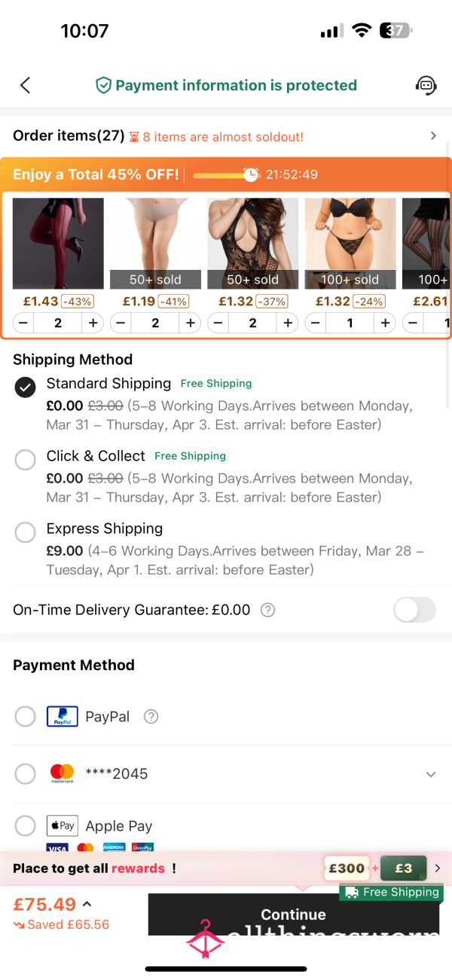Expand the Mastercard ****2045 dropdown chevron
Screen dimensions: 452x980
click(431, 774)
